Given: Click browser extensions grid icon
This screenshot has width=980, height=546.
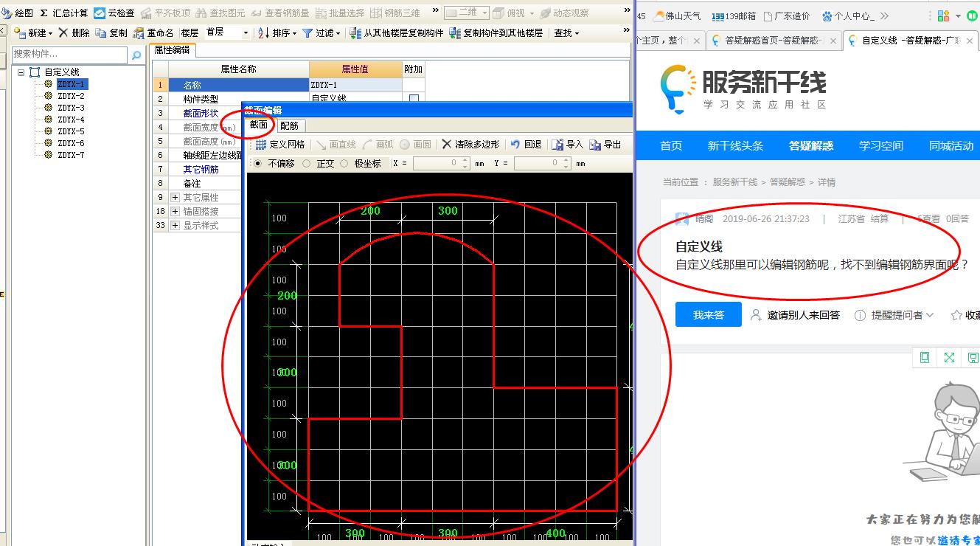Looking at the screenshot, I should (943, 15).
